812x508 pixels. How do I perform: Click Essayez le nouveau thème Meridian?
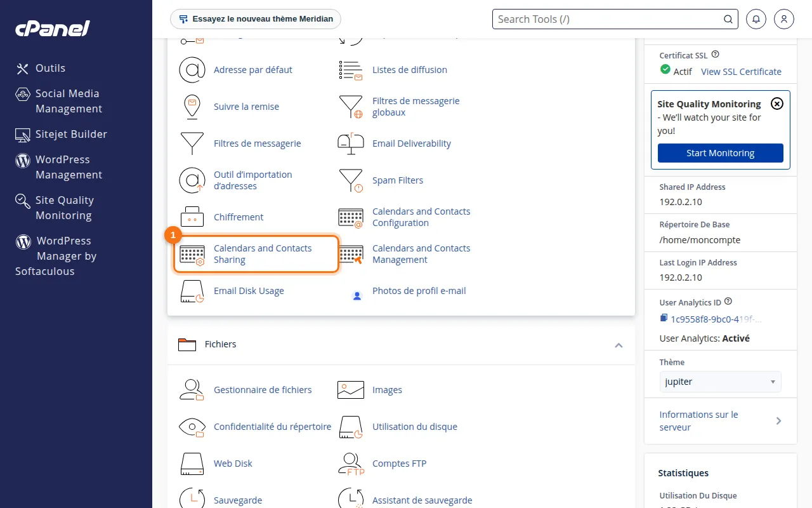(256, 19)
